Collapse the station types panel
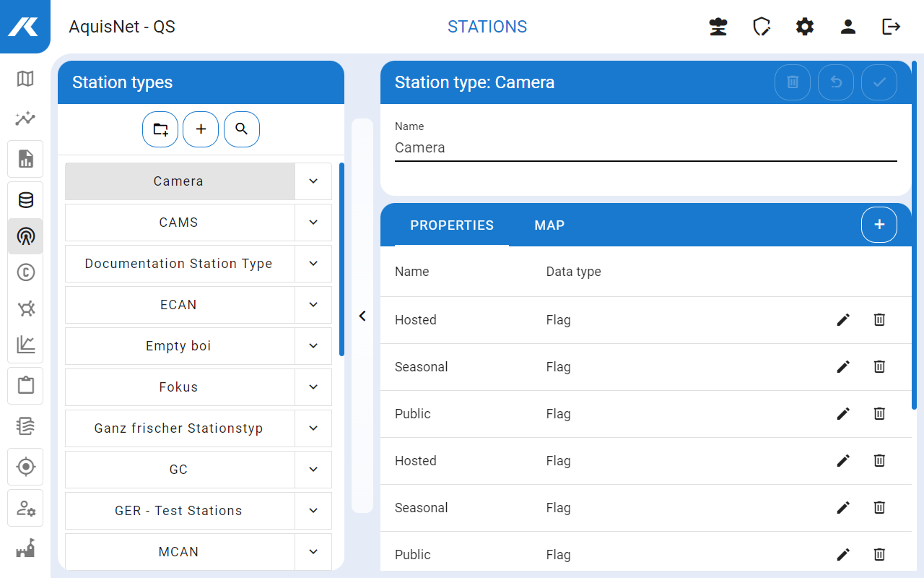 tap(362, 316)
